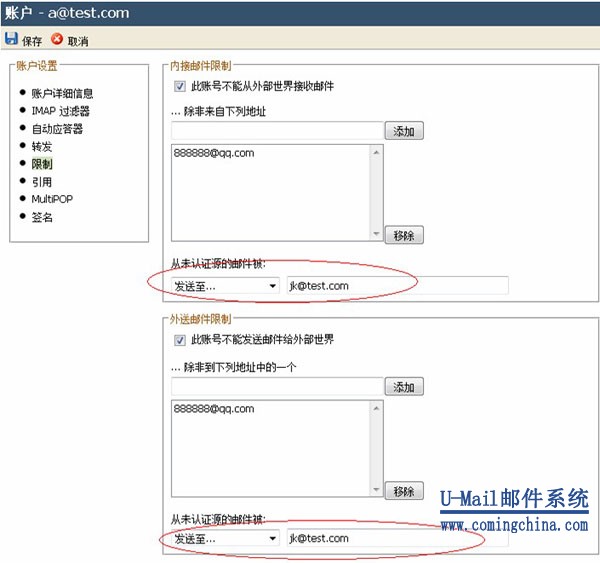This screenshot has height=563, width=600.
Task: Open 引用 settings page
Action: 42,182
